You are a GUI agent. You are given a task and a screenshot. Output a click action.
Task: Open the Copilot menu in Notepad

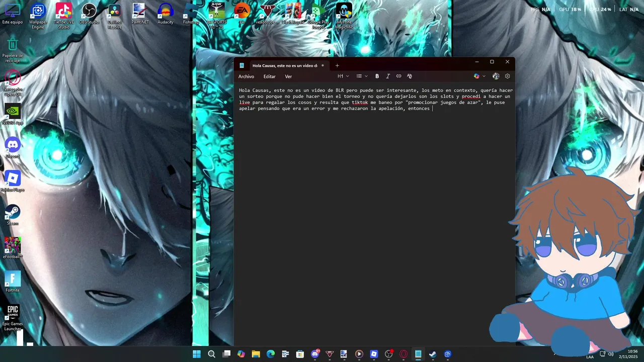479,76
